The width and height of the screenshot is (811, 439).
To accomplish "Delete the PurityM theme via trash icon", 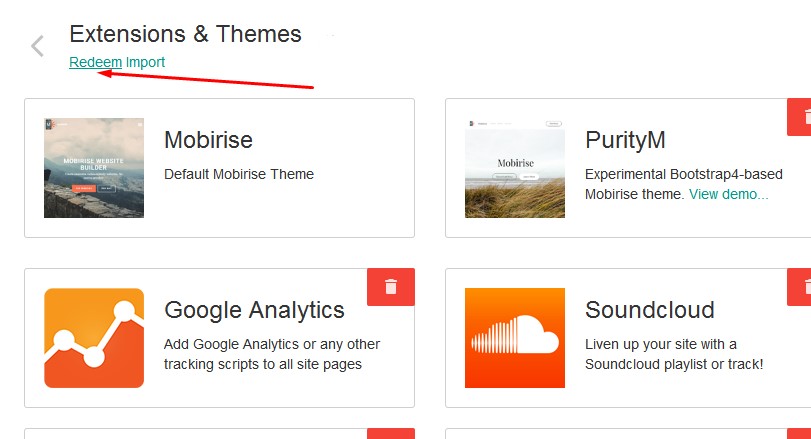I will (800, 116).
